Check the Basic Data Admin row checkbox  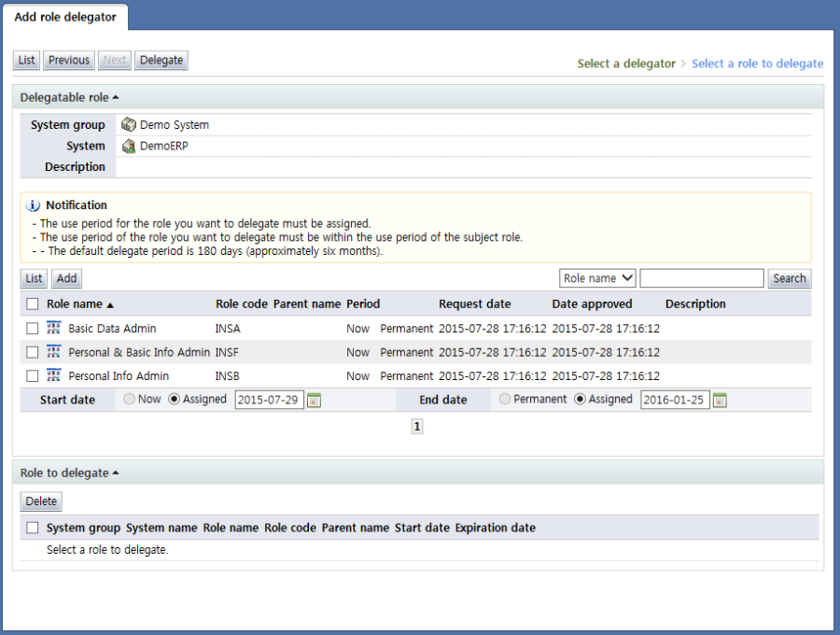tap(33, 329)
